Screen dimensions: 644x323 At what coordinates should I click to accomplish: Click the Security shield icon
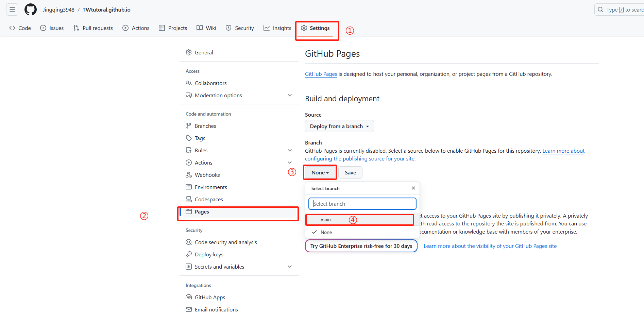tap(228, 28)
